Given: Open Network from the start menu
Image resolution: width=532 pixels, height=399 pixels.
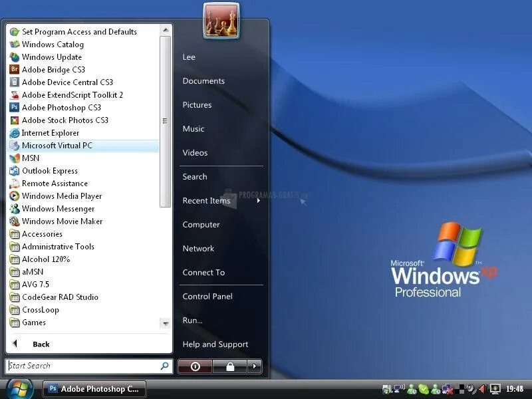Looking at the screenshot, I should 198,248.
